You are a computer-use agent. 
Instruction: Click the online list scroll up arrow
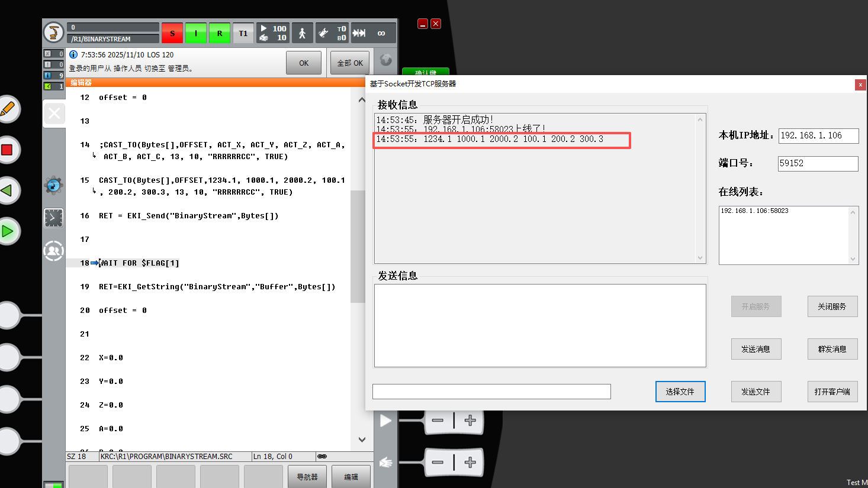coord(853,212)
